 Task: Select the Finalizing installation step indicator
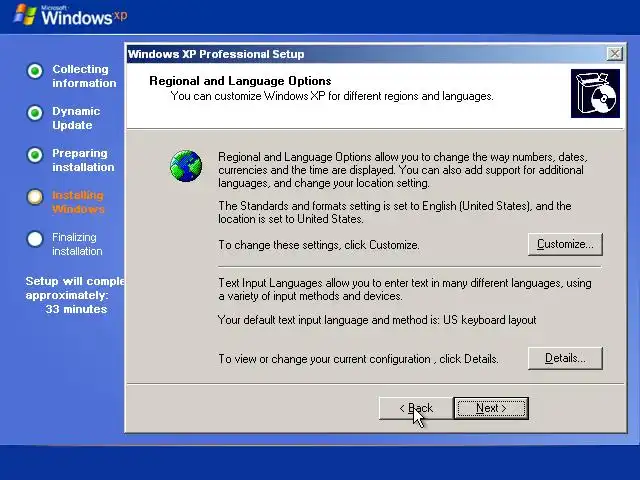[35, 239]
